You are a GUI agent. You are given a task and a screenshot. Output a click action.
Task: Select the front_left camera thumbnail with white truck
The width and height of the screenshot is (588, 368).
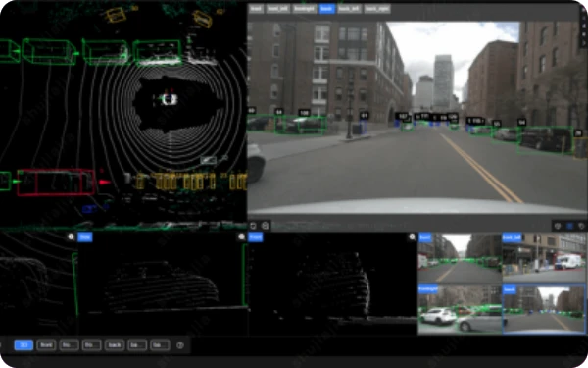tap(544, 257)
